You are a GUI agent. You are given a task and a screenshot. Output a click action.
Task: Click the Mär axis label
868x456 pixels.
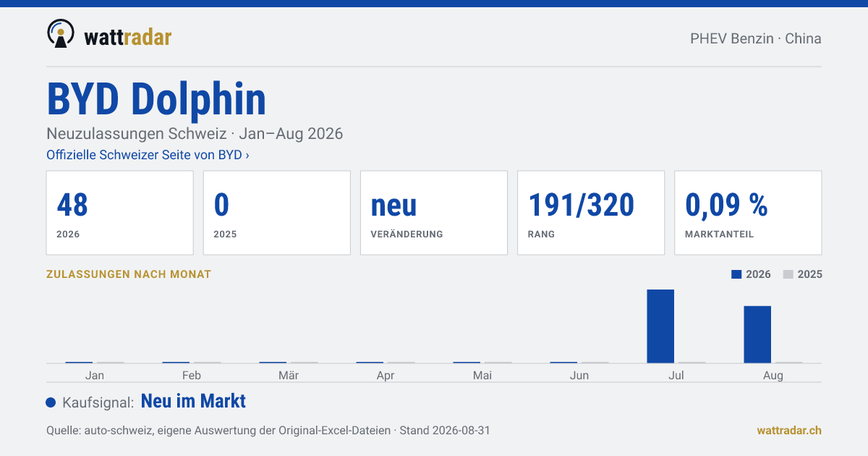[289, 375]
